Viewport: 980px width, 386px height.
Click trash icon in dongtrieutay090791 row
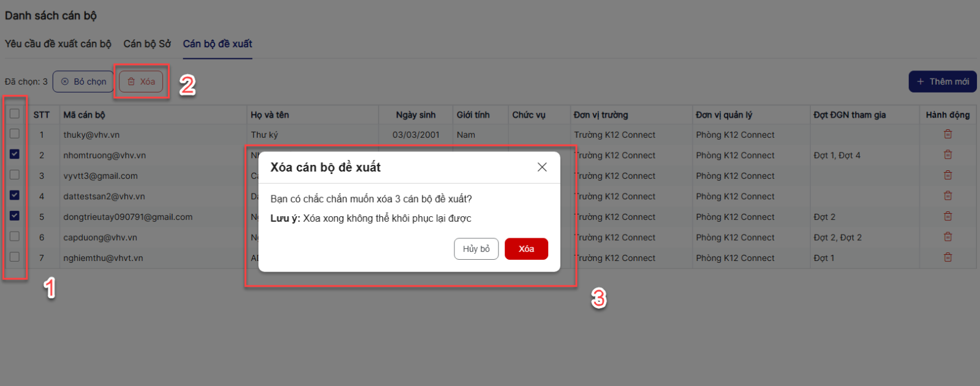948,216
